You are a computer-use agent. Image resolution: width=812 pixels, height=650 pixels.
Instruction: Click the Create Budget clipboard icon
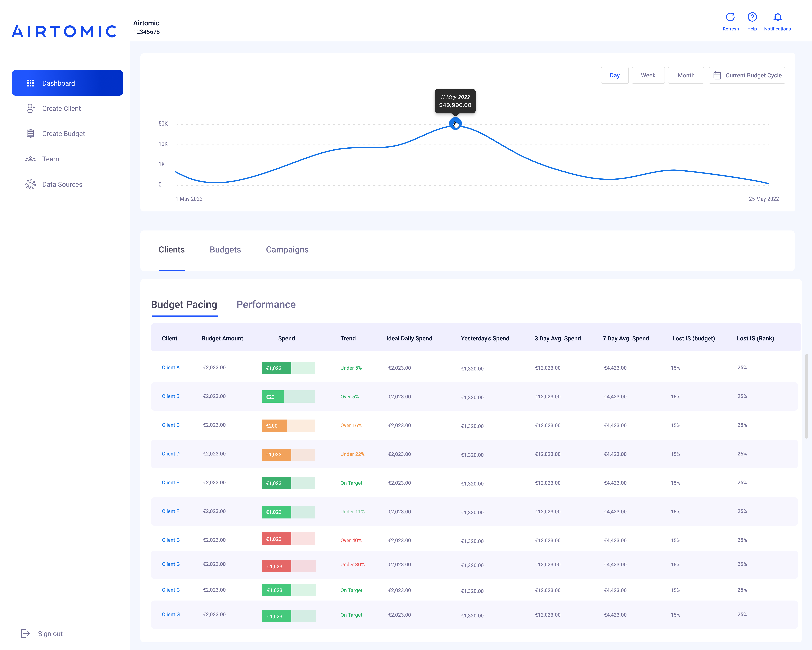(30, 133)
